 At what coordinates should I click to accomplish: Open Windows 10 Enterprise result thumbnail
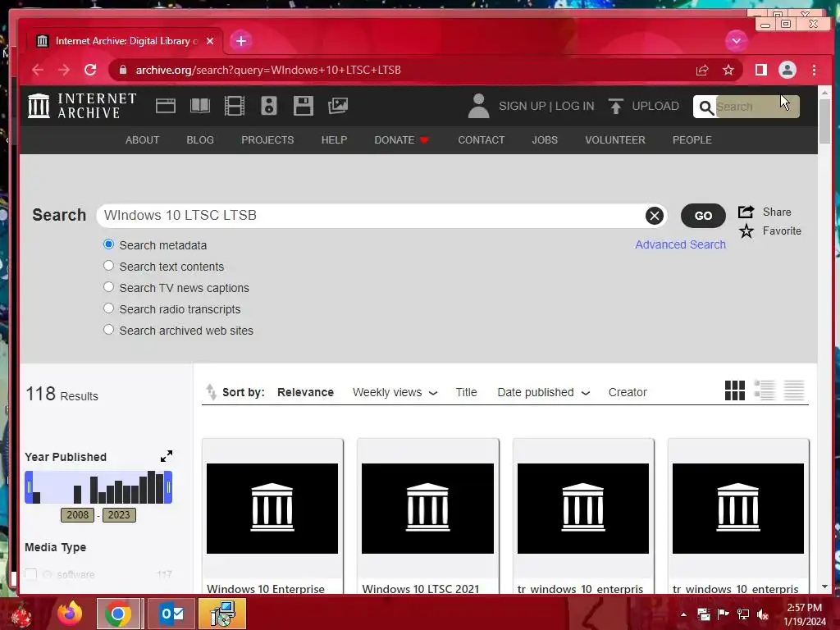[272, 508]
